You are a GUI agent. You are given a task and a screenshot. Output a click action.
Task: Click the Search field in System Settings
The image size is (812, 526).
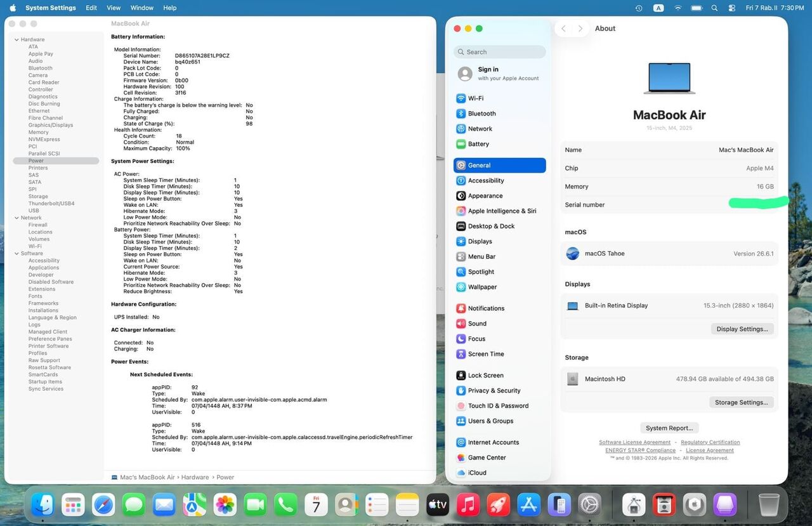pos(499,52)
